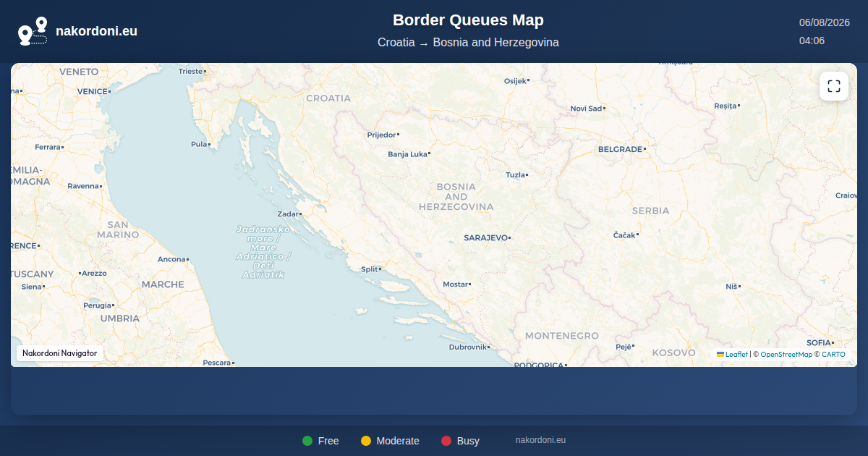The height and width of the screenshot is (456, 868).
Task: Click the KOSOVO country label
Action: [673, 352]
